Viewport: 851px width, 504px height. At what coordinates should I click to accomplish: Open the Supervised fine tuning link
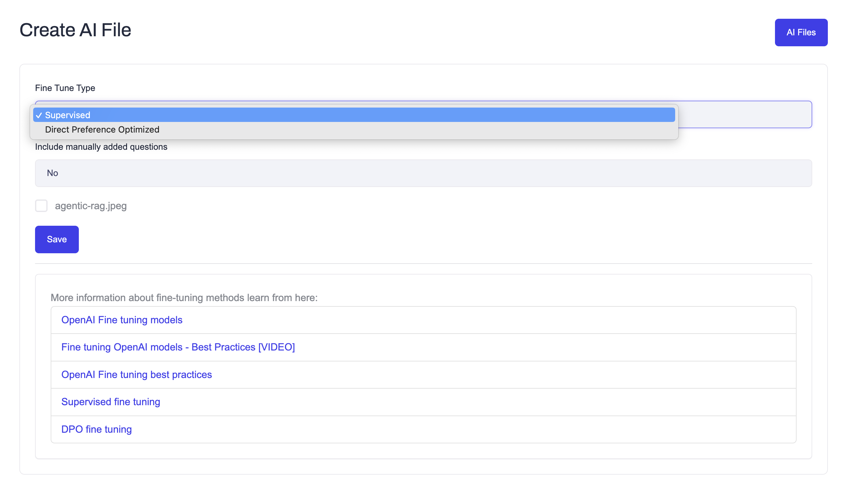[x=110, y=402]
